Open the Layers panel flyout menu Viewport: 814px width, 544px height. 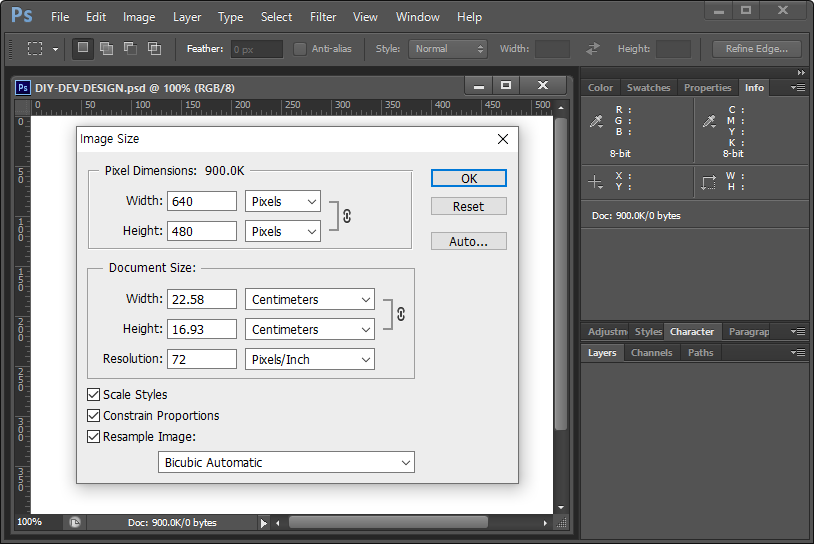point(798,352)
